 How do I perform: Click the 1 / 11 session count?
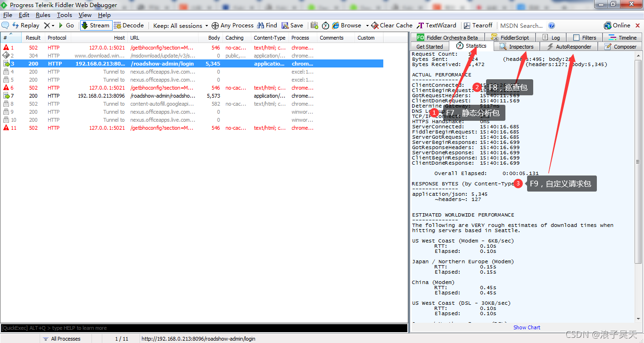122,339
